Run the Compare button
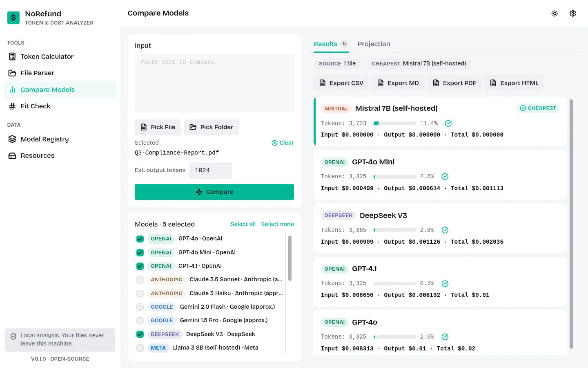This screenshot has width=588, height=368. tap(214, 192)
